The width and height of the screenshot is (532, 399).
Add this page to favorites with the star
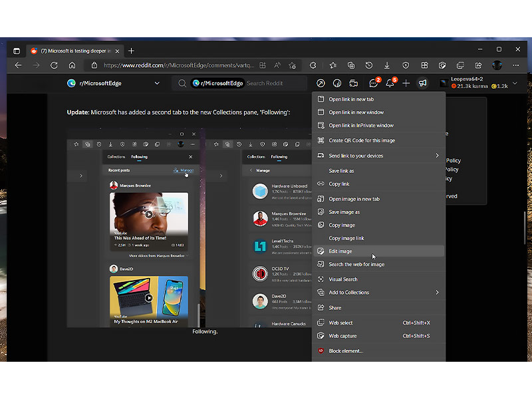pyautogui.click(x=292, y=65)
